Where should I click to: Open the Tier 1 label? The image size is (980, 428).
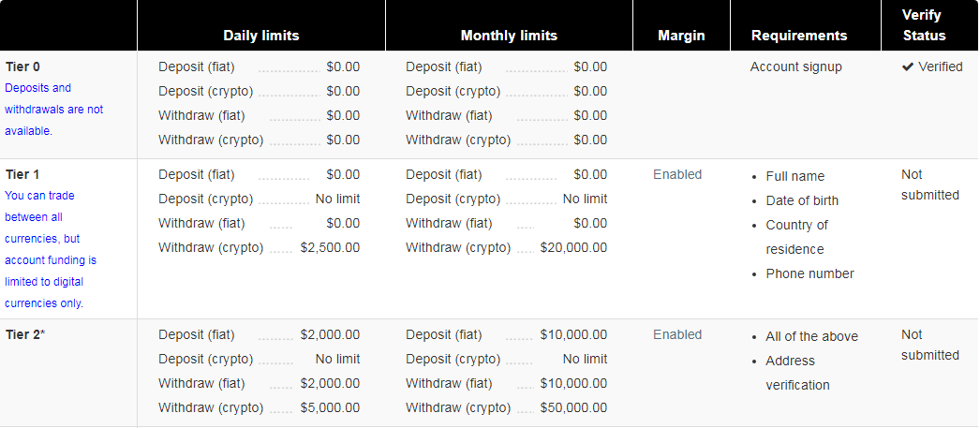click(22, 174)
